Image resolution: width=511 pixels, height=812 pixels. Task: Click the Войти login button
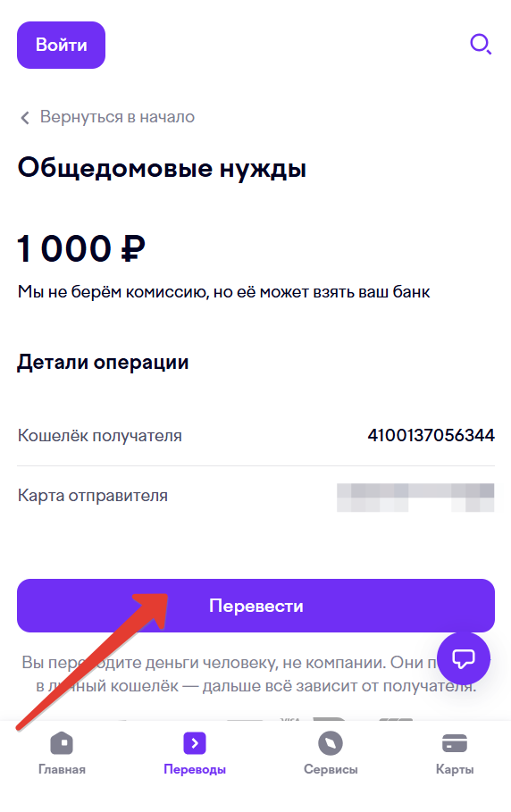[x=61, y=45]
